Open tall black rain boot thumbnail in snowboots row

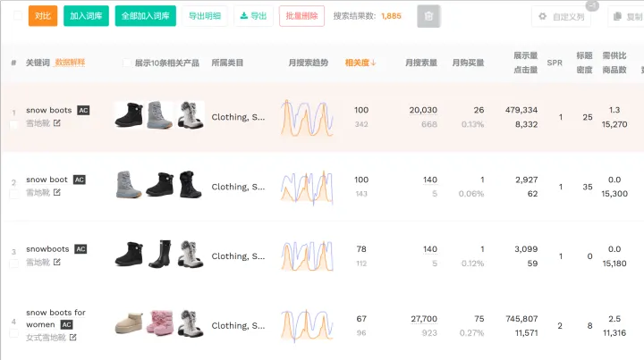pos(160,255)
